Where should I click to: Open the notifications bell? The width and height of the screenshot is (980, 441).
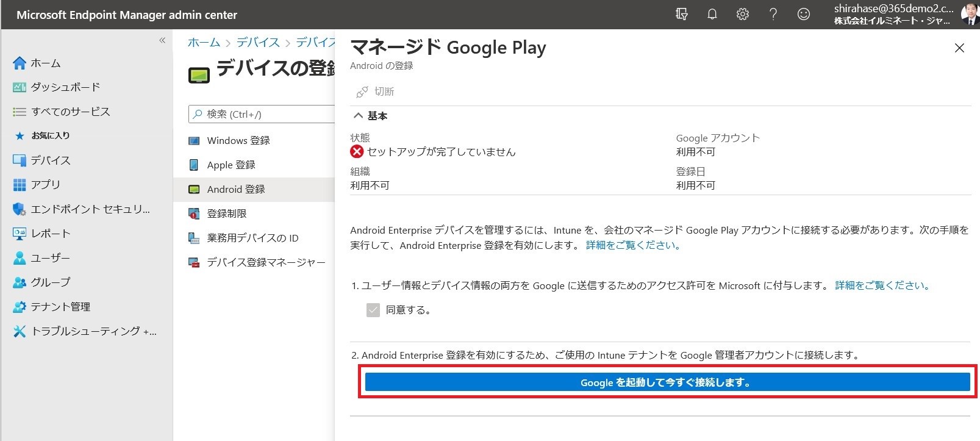point(712,14)
